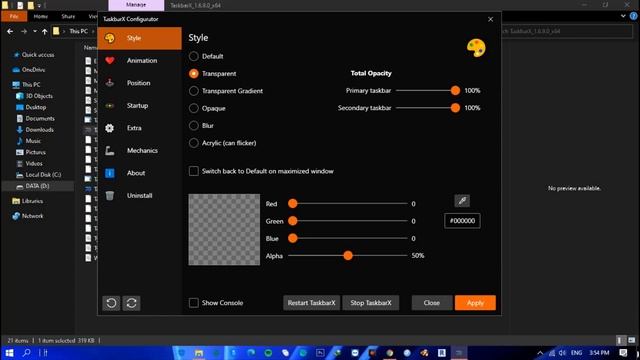Expand the Explorer ribbon chevron
This screenshot has height=360, width=640.
623,16
